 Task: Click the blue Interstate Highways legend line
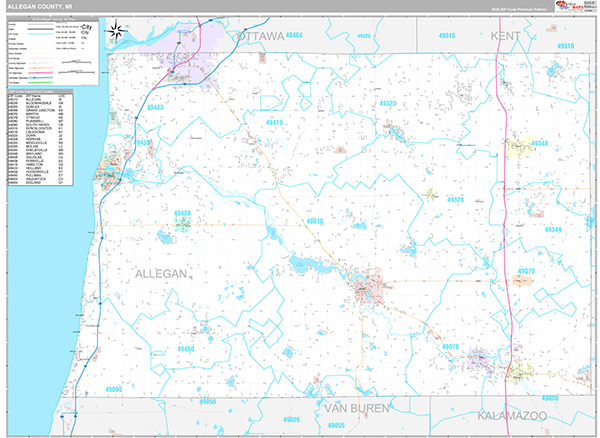tap(41, 78)
